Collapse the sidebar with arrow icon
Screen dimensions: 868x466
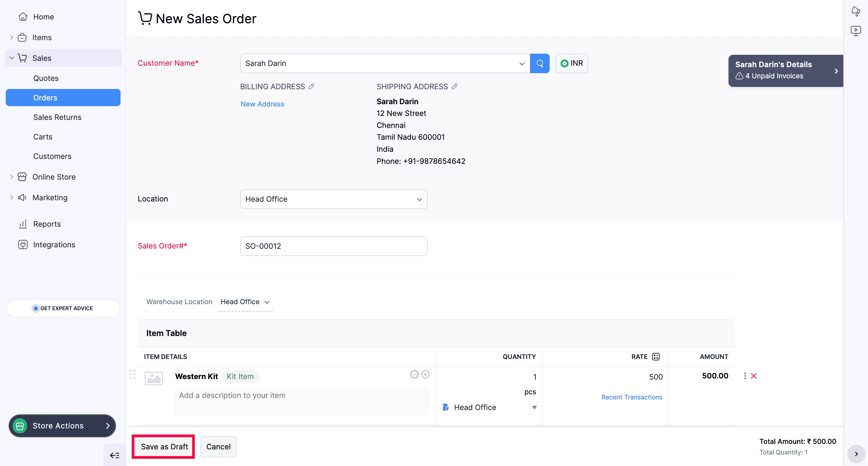pos(114,455)
